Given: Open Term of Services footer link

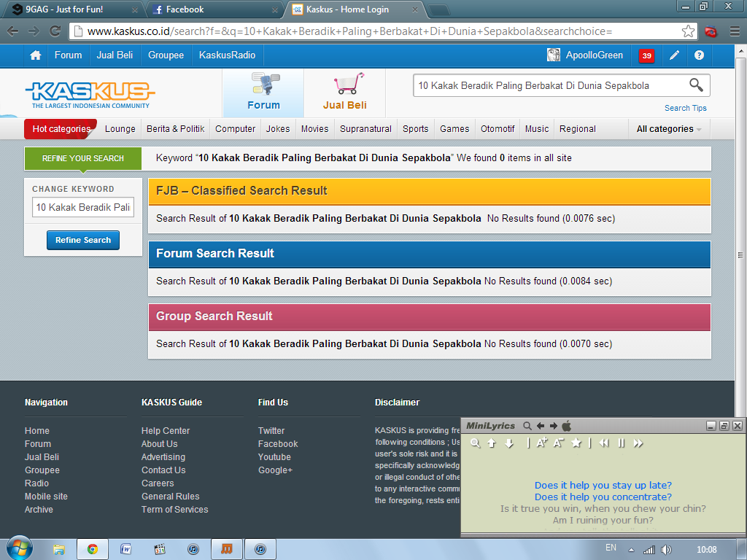Looking at the screenshot, I should coord(175,510).
